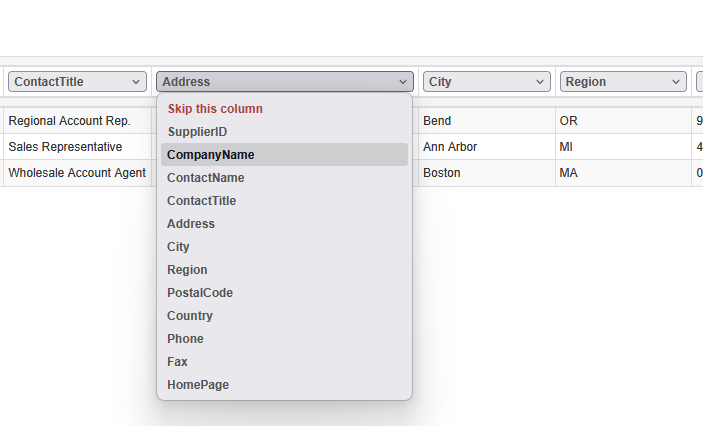The height and width of the screenshot is (426, 703).
Task: Choose ContactTitle from the open list
Action: click(x=201, y=201)
